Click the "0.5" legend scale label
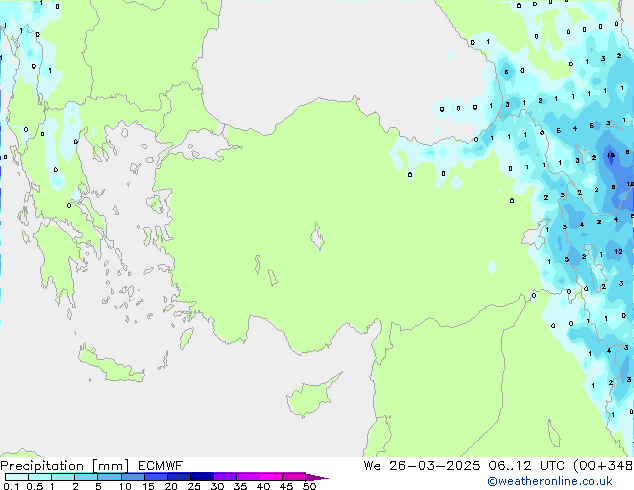The image size is (634, 490). (34, 486)
